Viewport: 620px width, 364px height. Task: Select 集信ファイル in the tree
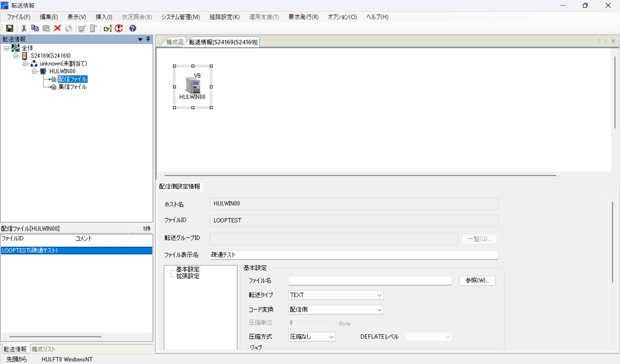click(x=72, y=87)
